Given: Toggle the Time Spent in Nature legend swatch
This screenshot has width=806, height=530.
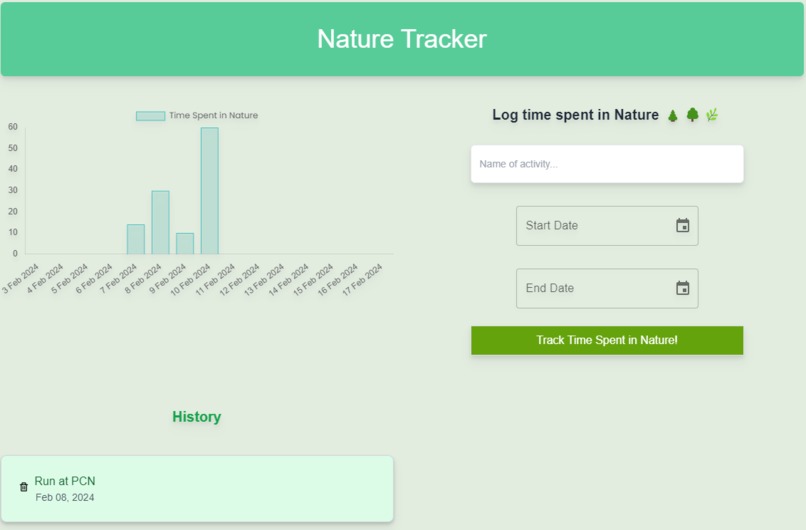Looking at the screenshot, I should click(x=150, y=116).
